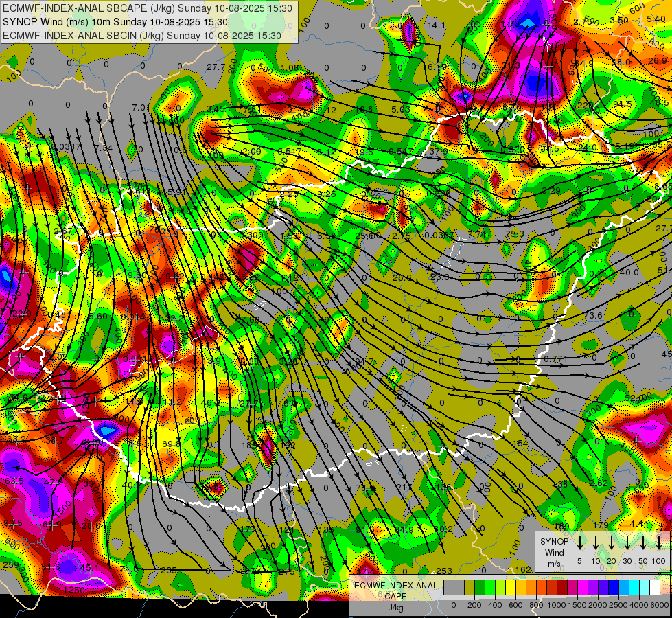Screen dimensions: 672x618
Task: Click the 6000 tick label in CAPE legend
Action: click(x=660, y=605)
